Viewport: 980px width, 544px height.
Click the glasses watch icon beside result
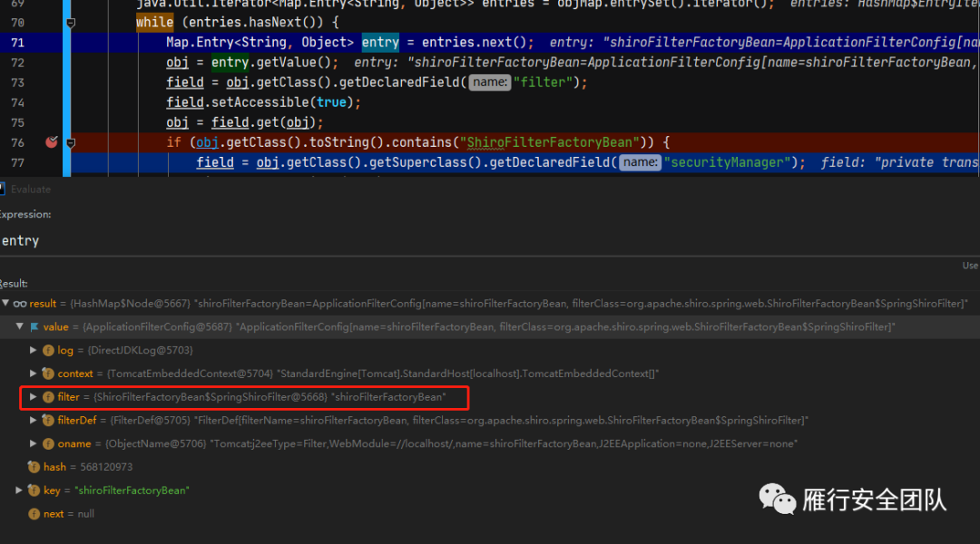pyautogui.click(x=20, y=304)
